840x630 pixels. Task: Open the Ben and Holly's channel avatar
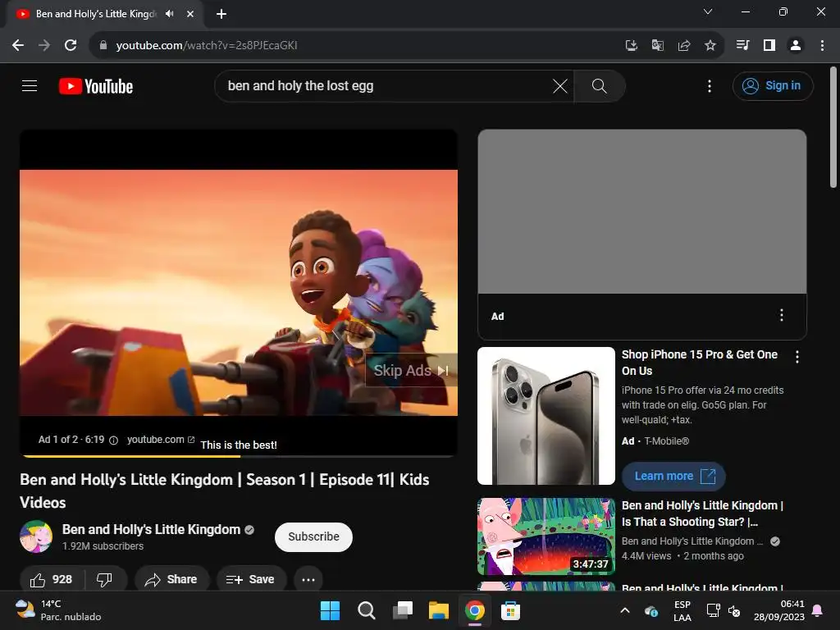click(36, 536)
